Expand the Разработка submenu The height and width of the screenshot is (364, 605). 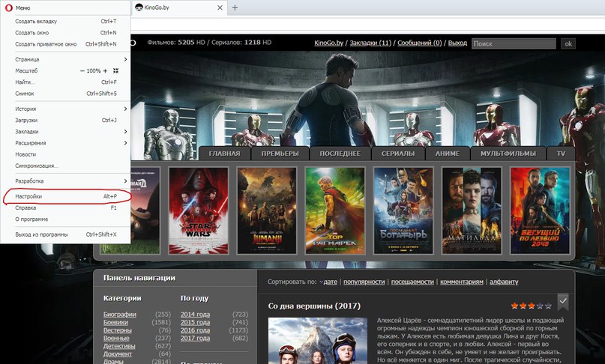pyautogui.click(x=65, y=181)
